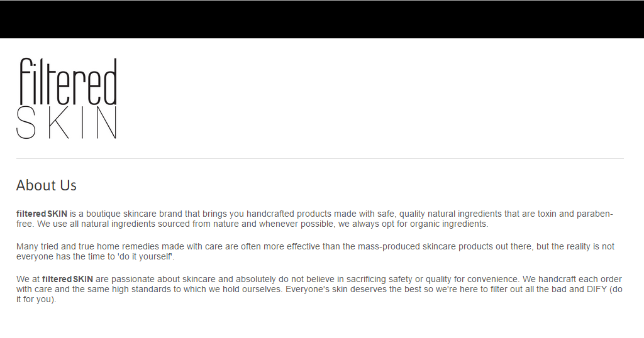This screenshot has height=338, width=644.
Task: Click the filtered SKIN logo
Action: click(67, 99)
